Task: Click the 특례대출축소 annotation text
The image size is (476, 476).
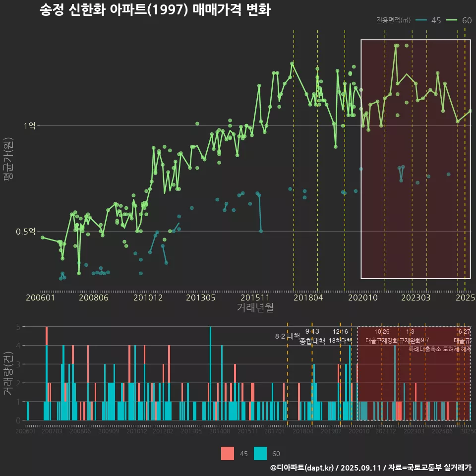Action: pyautogui.click(x=425, y=349)
